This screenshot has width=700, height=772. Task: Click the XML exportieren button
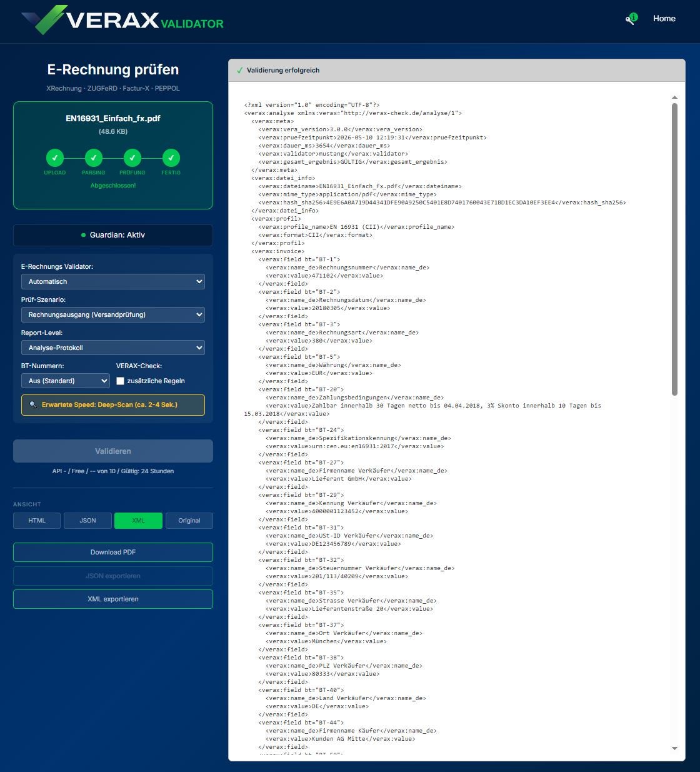[113, 599]
